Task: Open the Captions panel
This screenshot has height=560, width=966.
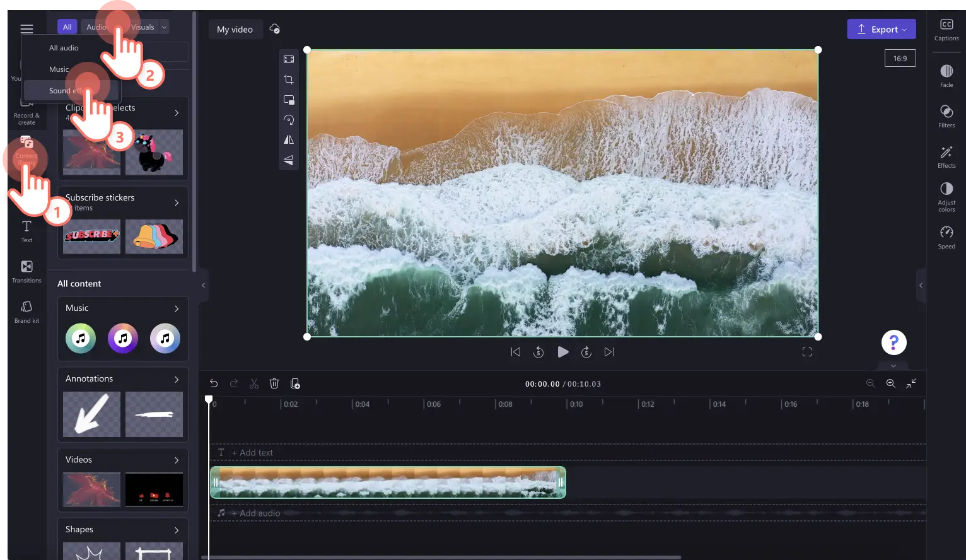Action: tap(946, 30)
